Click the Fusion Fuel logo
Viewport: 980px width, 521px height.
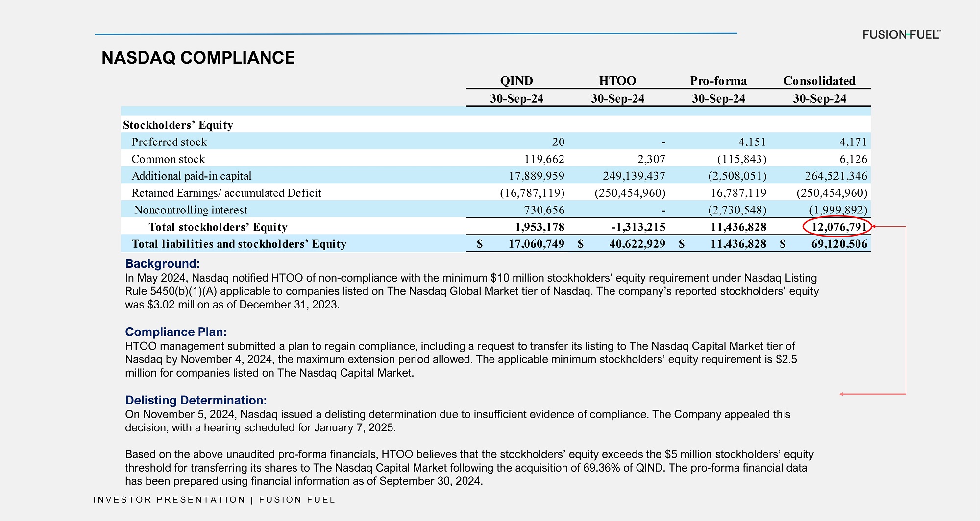901,35
